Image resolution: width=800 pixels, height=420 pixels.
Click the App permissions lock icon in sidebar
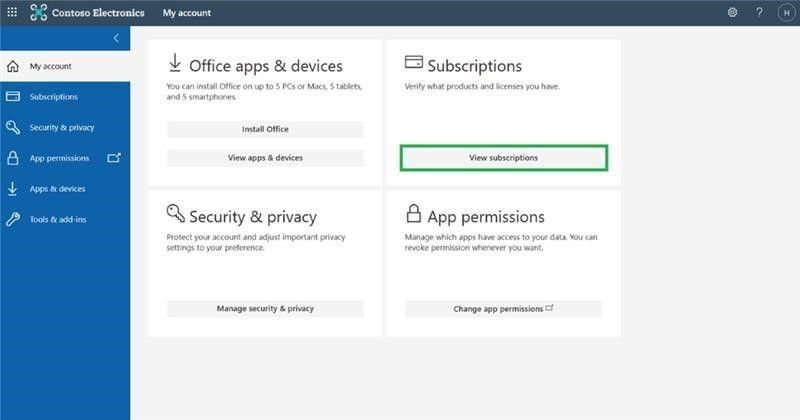13,158
